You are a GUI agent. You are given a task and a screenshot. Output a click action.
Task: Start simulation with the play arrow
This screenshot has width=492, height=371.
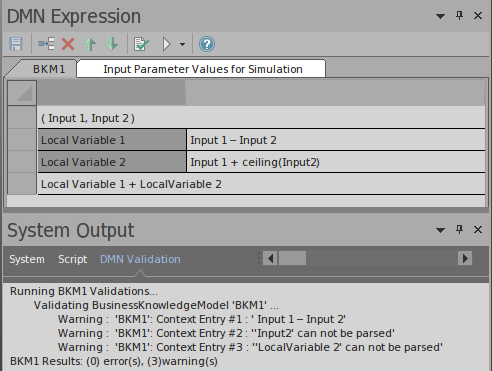pyautogui.click(x=166, y=44)
